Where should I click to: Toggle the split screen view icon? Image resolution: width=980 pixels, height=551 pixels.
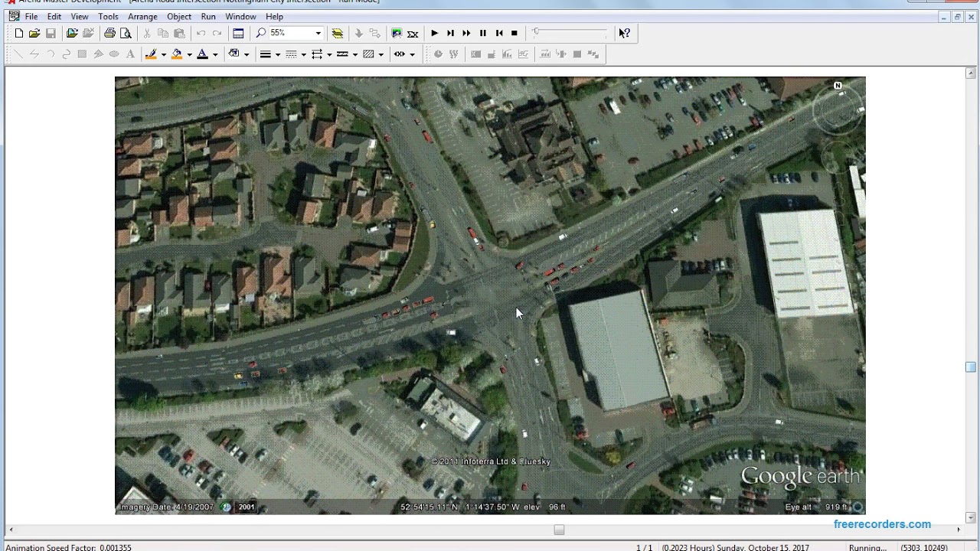pyautogui.click(x=238, y=33)
